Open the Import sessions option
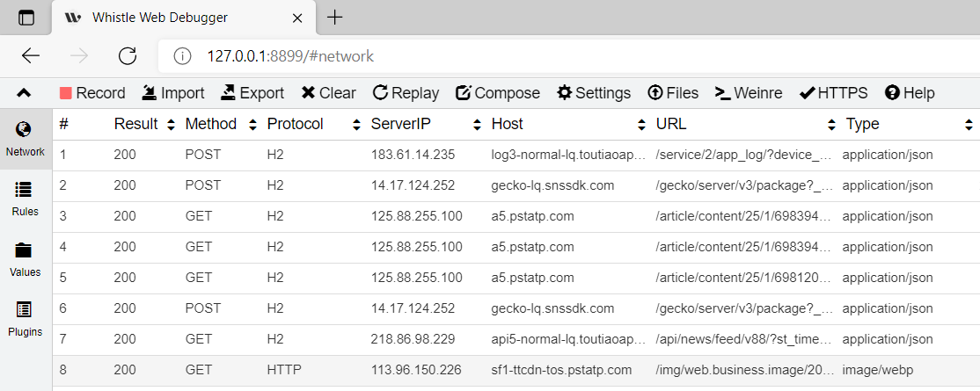This screenshot has height=391, width=980. (173, 93)
